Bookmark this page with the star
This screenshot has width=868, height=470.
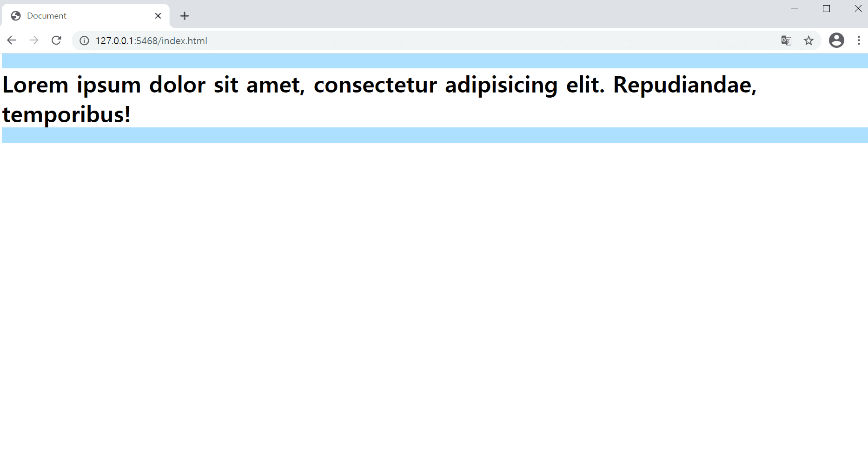tap(809, 40)
